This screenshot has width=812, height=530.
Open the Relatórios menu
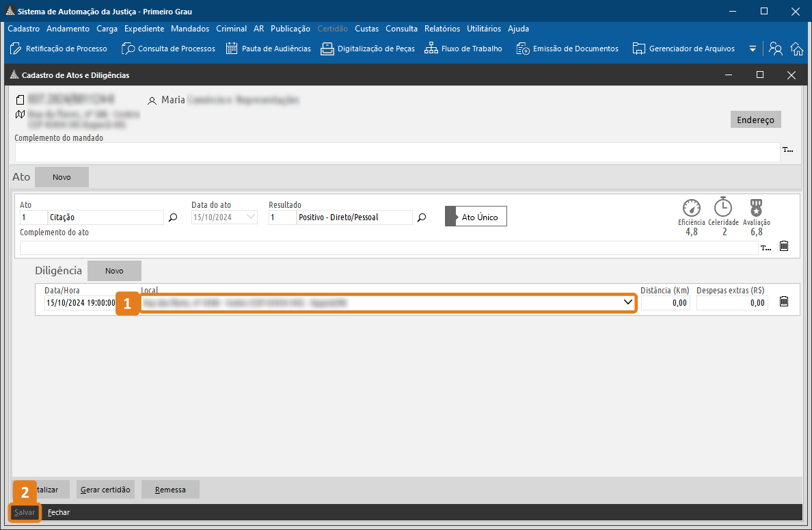click(x=442, y=29)
